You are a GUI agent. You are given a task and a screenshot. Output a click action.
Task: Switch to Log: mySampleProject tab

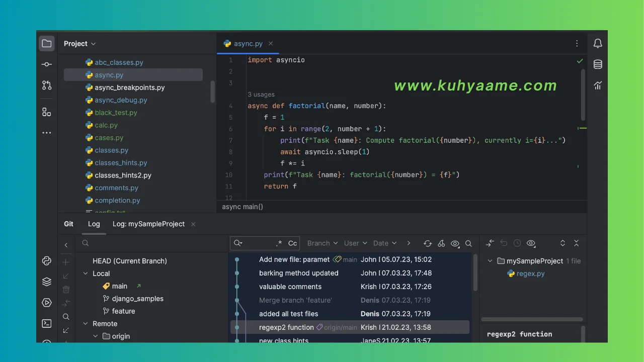(148, 224)
